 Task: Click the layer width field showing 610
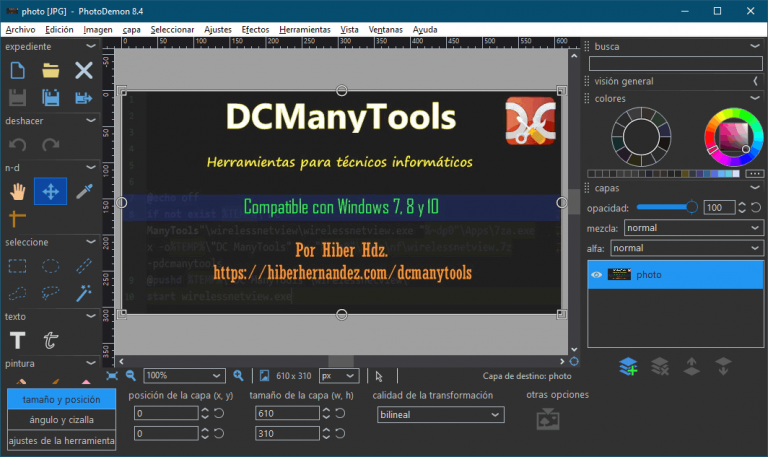coord(287,413)
